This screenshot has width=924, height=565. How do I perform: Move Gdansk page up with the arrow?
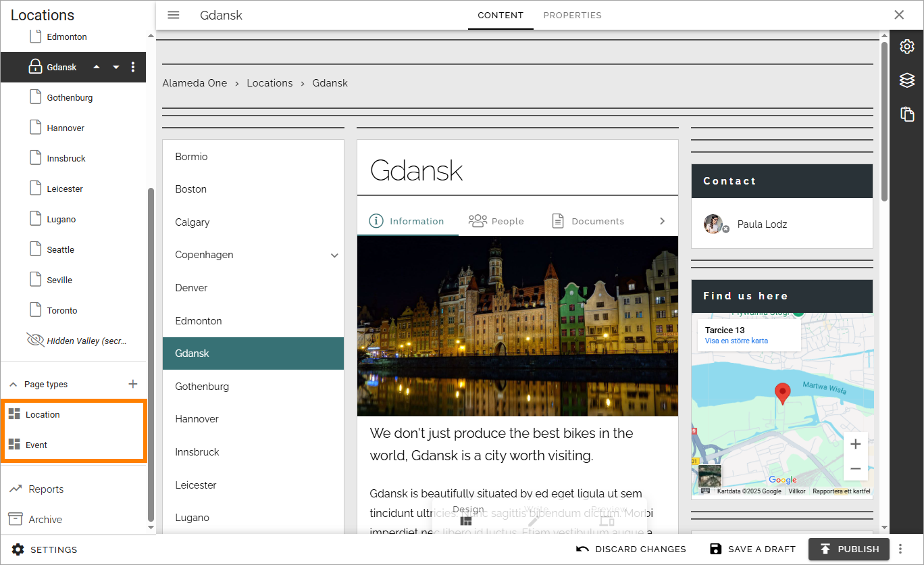pos(97,67)
